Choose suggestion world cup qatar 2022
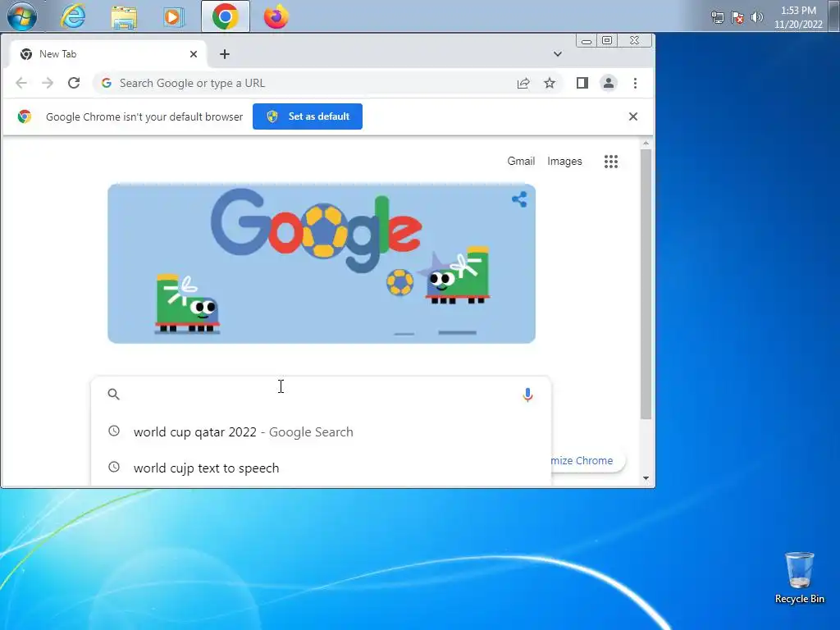Screen dimensions: 840x630 [x=321, y=431]
